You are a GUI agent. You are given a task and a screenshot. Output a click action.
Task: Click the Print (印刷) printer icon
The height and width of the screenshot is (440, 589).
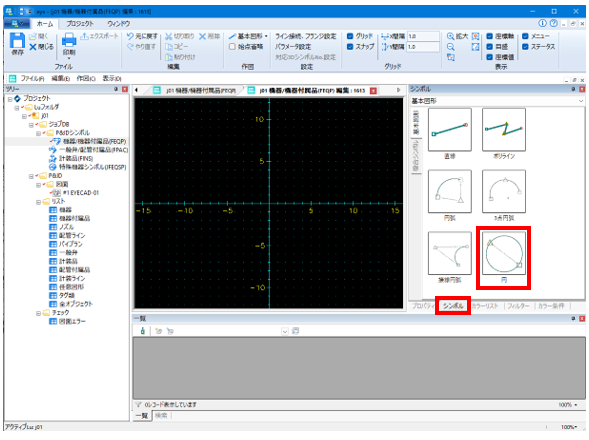click(69, 40)
